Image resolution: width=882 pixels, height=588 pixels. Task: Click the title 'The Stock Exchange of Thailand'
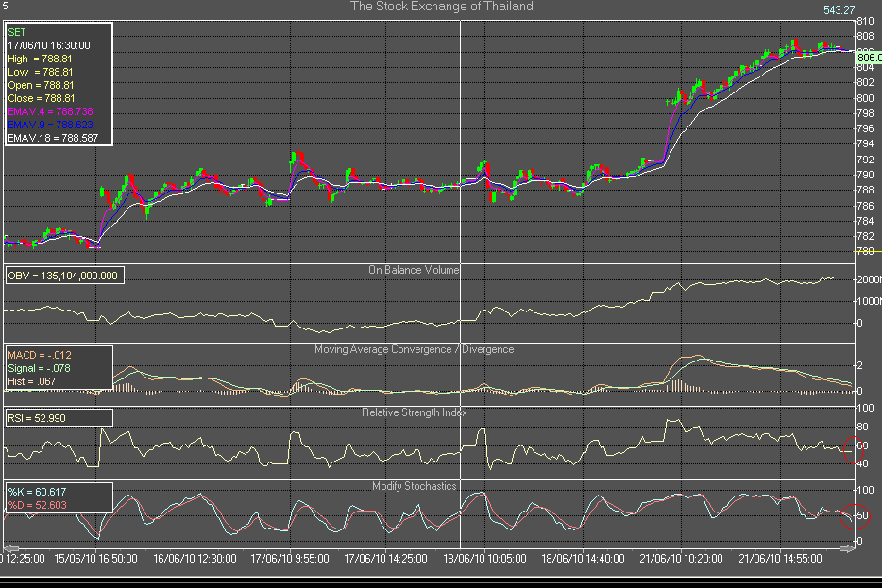pyautogui.click(x=442, y=7)
